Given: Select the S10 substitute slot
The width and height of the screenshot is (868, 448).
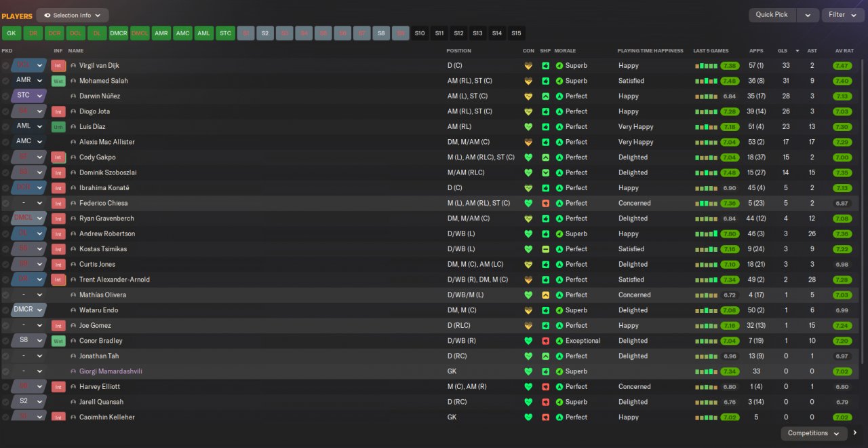Looking at the screenshot, I should coord(420,33).
